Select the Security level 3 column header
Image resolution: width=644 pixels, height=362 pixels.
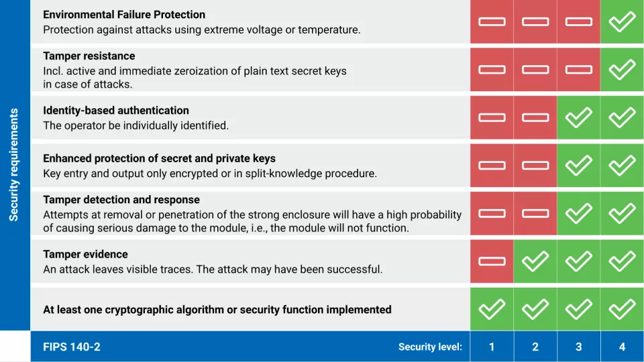click(x=578, y=347)
